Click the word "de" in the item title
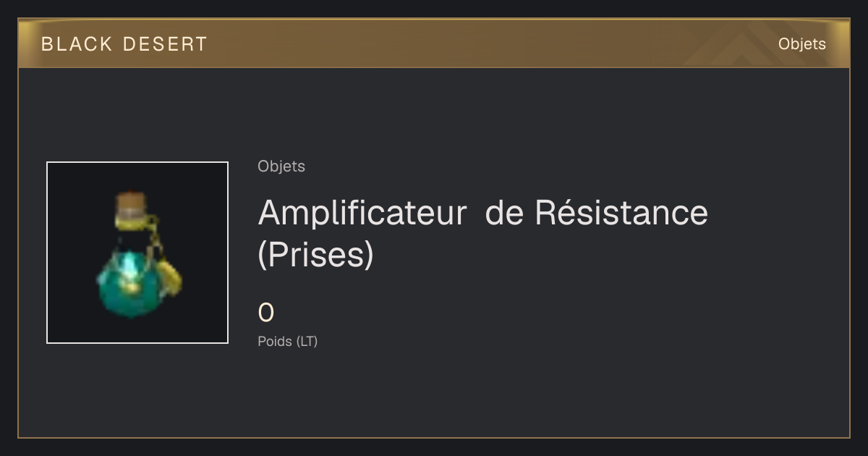This screenshot has width=868, height=456. (x=503, y=212)
